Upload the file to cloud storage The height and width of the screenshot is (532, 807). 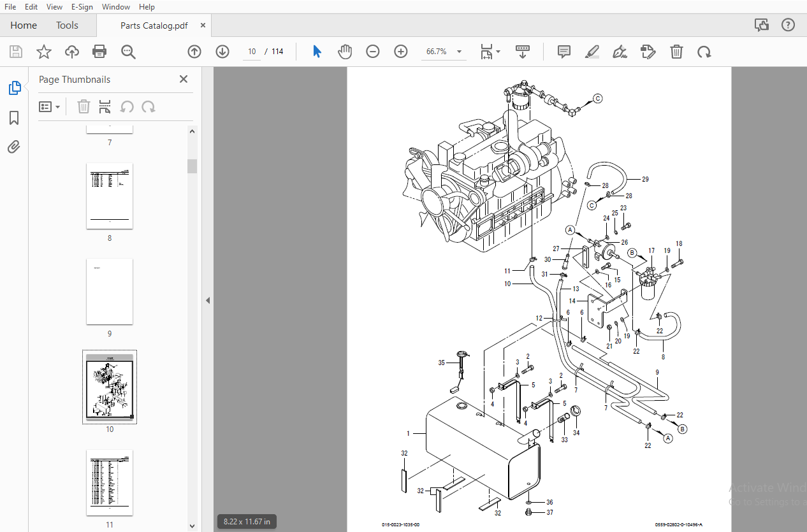point(72,52)
